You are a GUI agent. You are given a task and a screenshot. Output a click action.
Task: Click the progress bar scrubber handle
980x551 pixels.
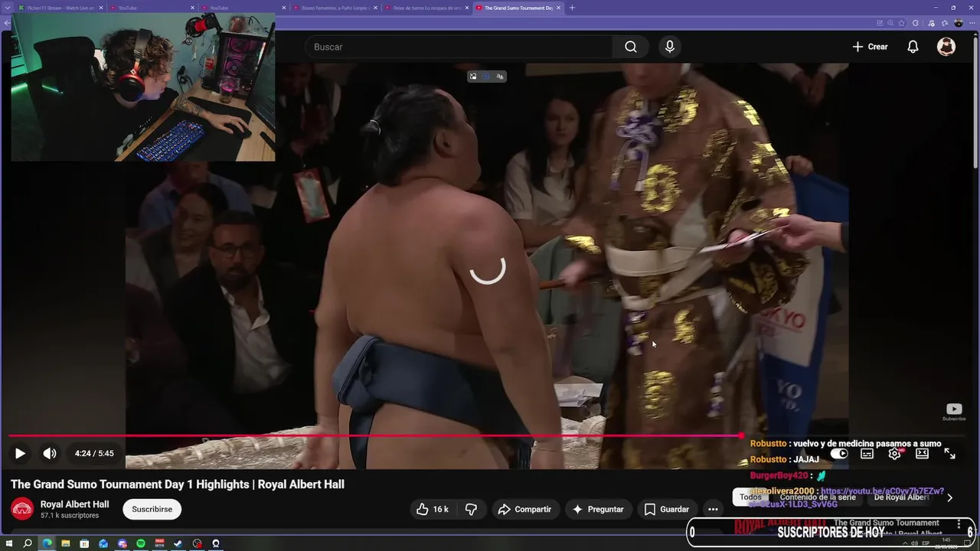coord(741,435)
